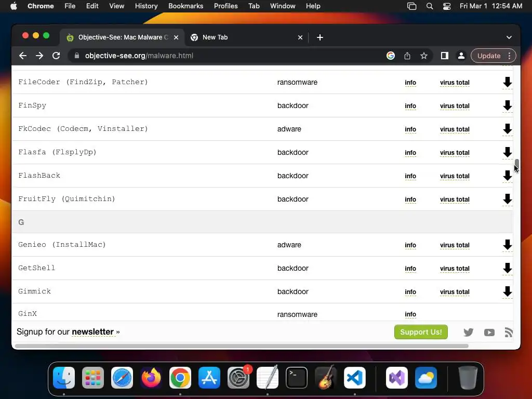Select the GetShell malware name text
Viewport: 532px width, 399px height.
37,268
